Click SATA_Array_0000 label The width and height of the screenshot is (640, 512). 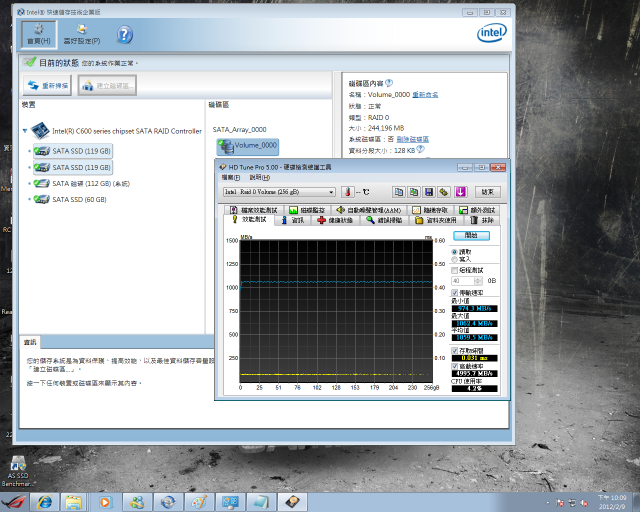(x=239, y=129)
